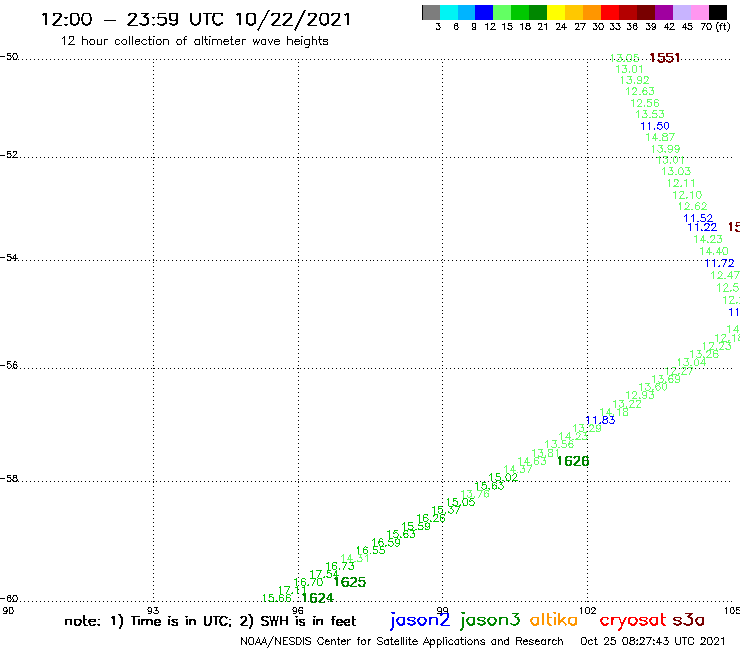Viewport: 740px width, 650px height.
Task: Select the 13.04 wave height value
Action: (x=691, y=362)
